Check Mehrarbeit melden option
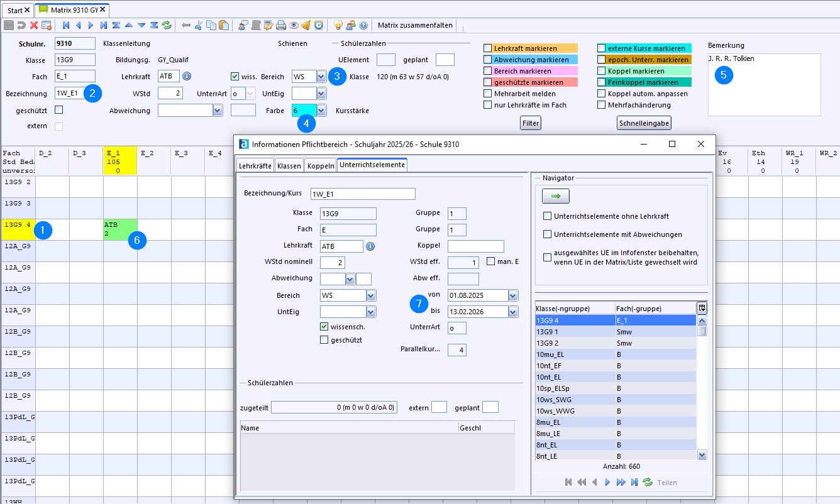This screenshot has width=840, height=504. 488,94
